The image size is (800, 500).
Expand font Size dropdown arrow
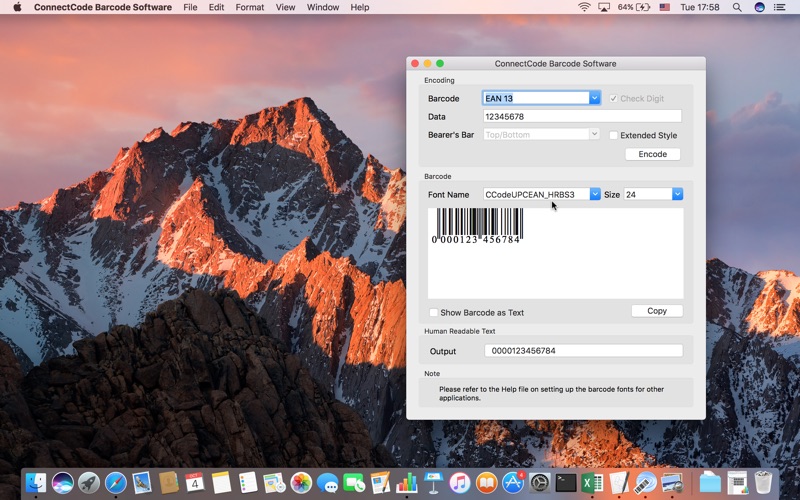(x=678, y=194)
